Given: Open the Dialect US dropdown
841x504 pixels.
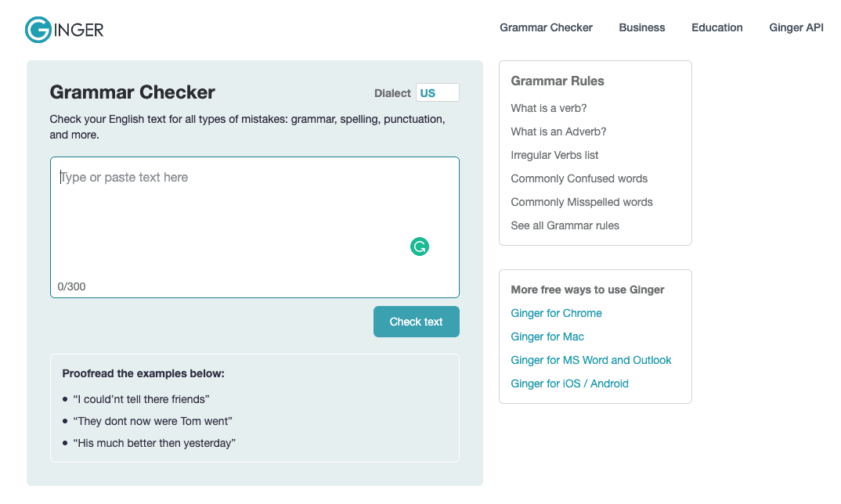Looking at the screenshot, I should [x=437, y=93].
